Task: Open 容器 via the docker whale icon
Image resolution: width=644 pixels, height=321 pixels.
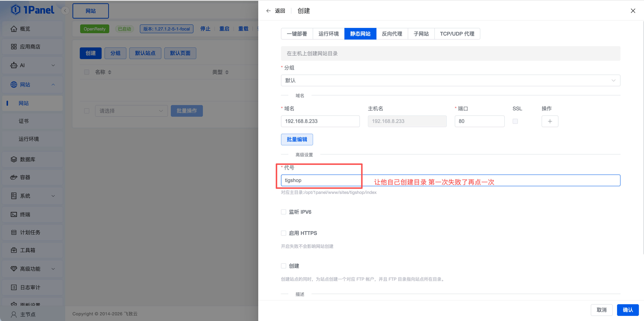Action: point(14,177)
